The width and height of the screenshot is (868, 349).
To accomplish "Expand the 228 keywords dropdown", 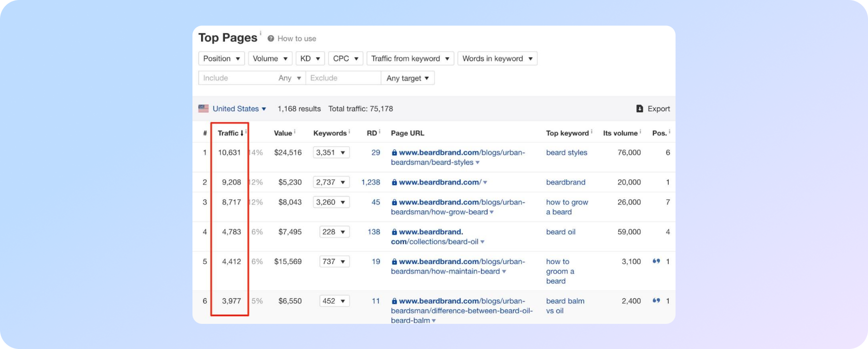I will pyautogui.click(x=335, y=232).
